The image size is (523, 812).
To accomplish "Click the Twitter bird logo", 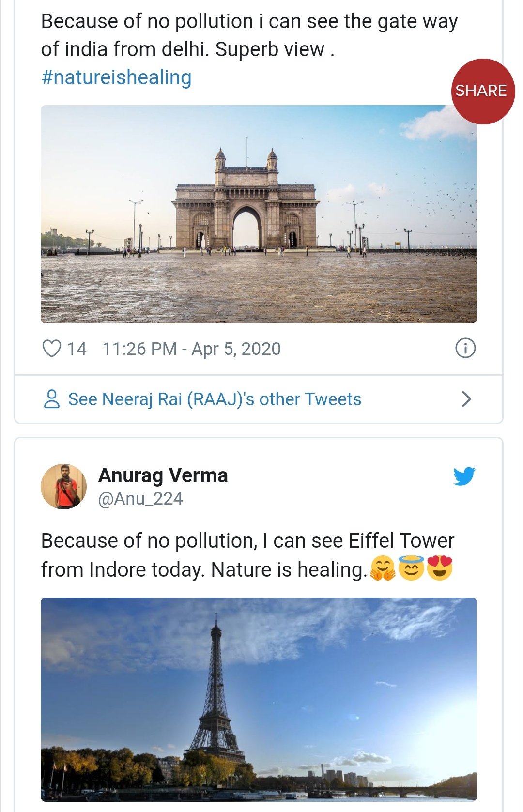I will pos(464,476).
